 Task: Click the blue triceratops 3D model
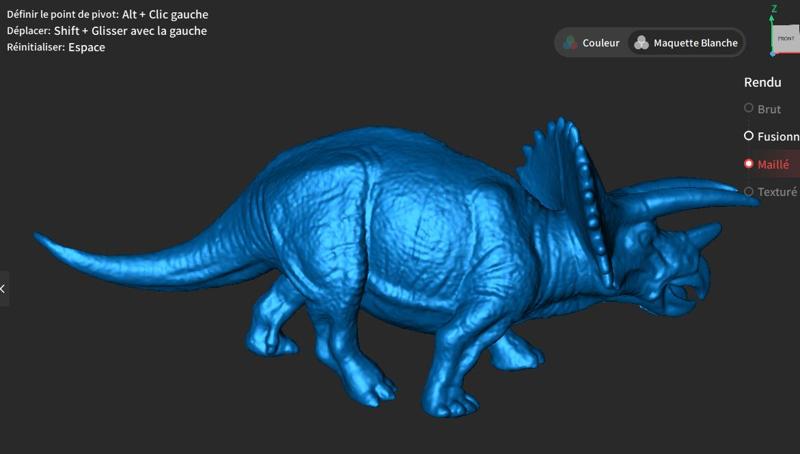(x=398, y=265)
